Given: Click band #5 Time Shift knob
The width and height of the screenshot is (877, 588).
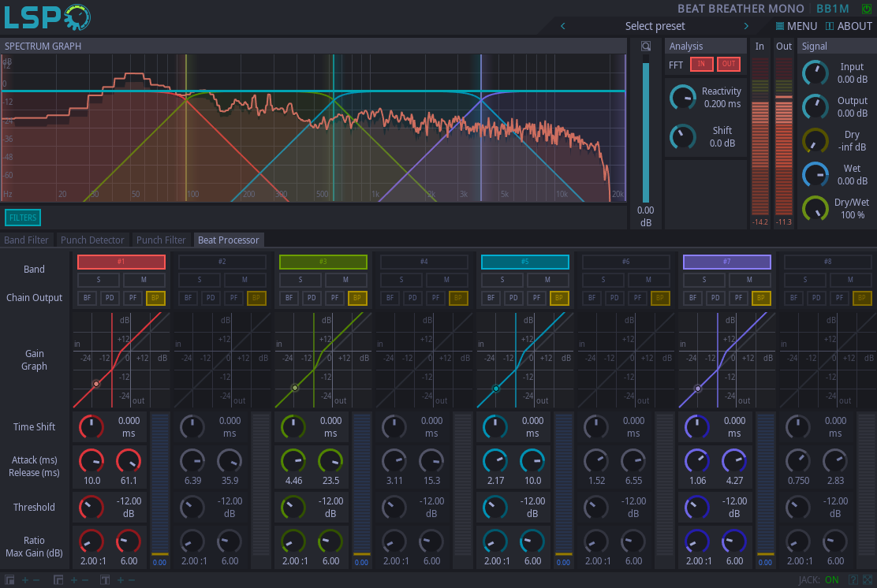Looking at the screenshot, I should click(x=494, y=426).
